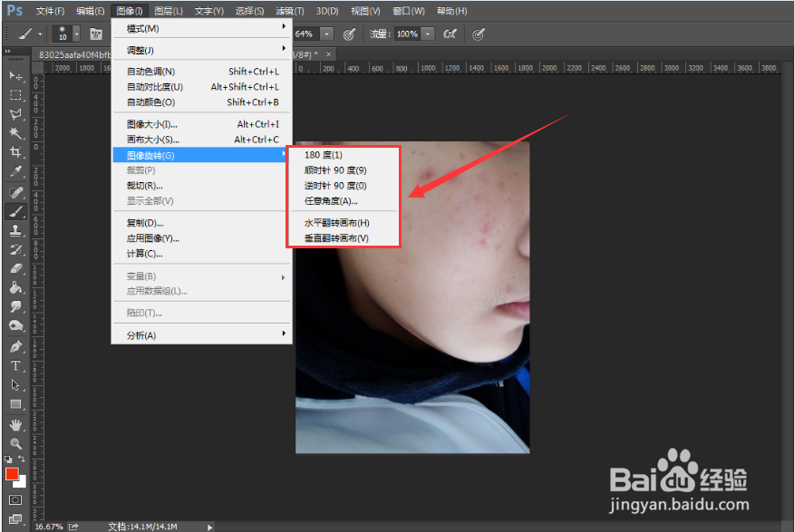Toggle pressure for opacity

349,34
